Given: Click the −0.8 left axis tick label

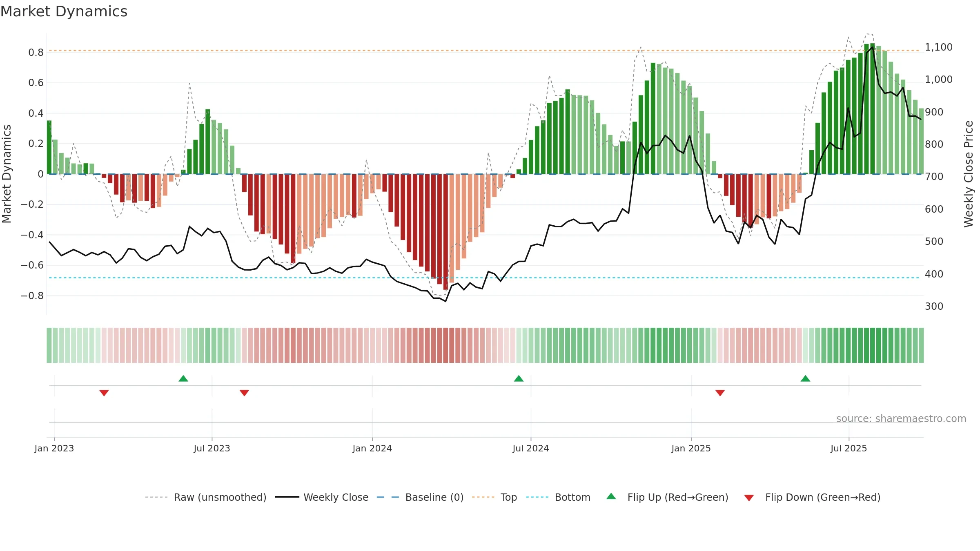Looking at the screenshot, I should (x=32, y=295).
